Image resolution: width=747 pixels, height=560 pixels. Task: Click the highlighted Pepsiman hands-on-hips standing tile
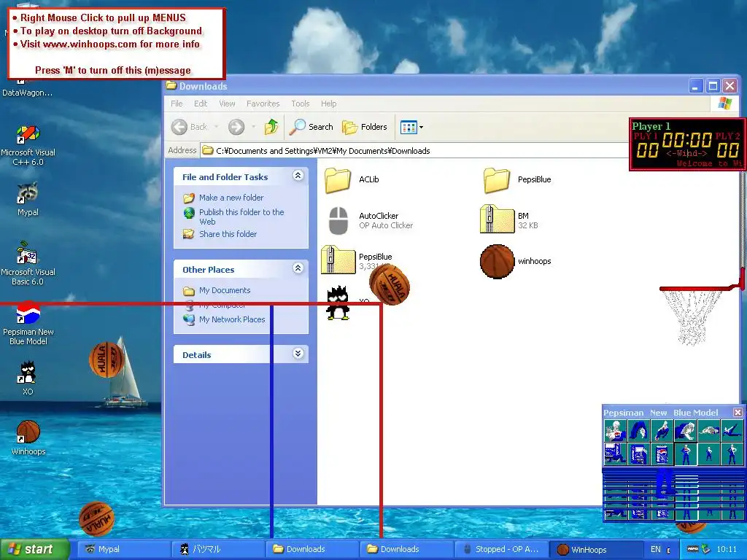click(686, 454)
